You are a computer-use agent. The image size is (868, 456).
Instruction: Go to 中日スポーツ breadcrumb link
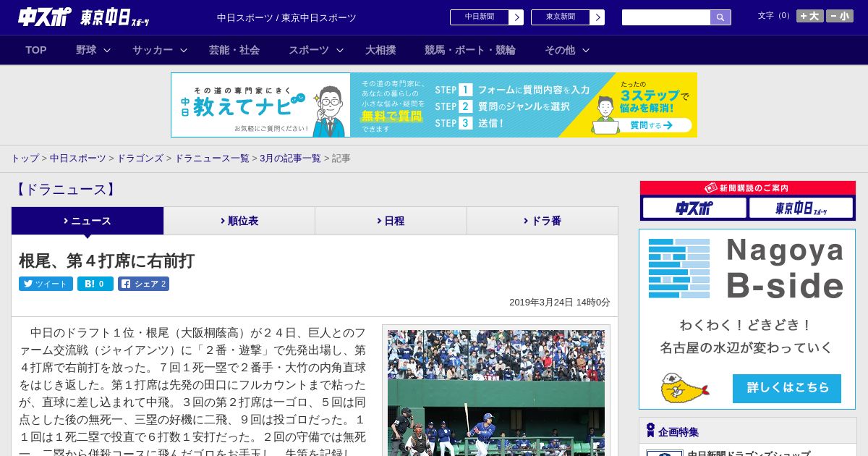pyautogui.click(x=78, y=158)
